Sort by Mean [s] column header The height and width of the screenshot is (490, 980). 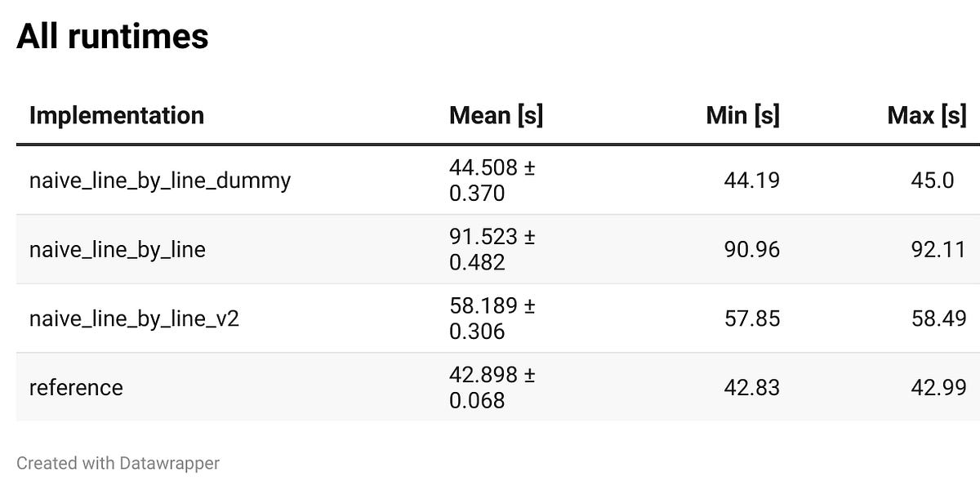[496, 115]
